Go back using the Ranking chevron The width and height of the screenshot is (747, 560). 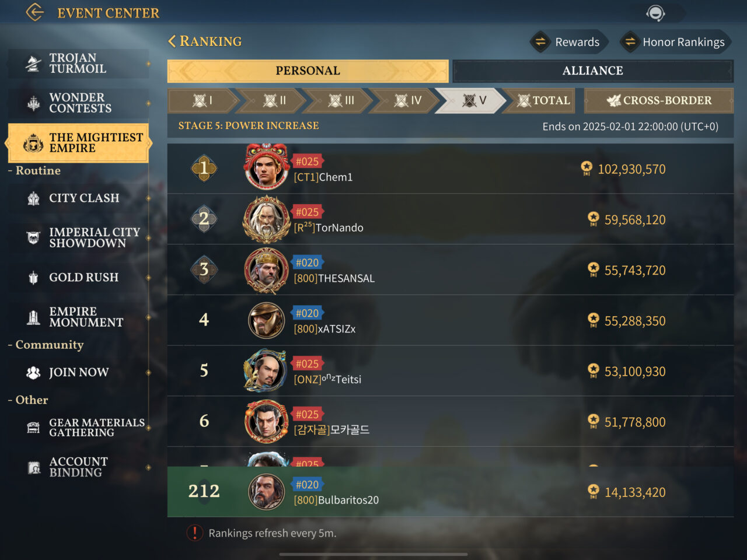172,41
